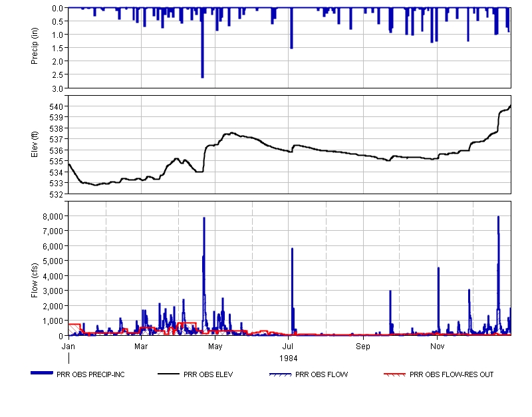Select the PRR OBS ELEV legend label
The image size is (532, 417).
click(x=211, y=374)
